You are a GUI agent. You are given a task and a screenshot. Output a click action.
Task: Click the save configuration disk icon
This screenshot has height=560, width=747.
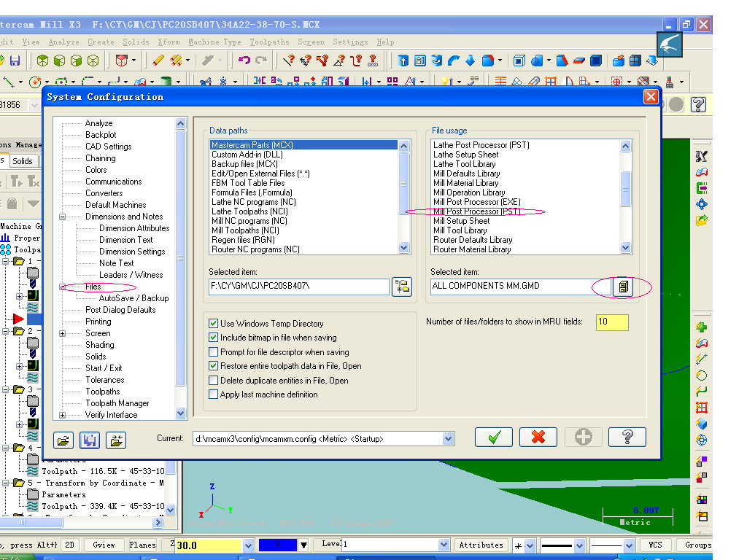(90, 440)
